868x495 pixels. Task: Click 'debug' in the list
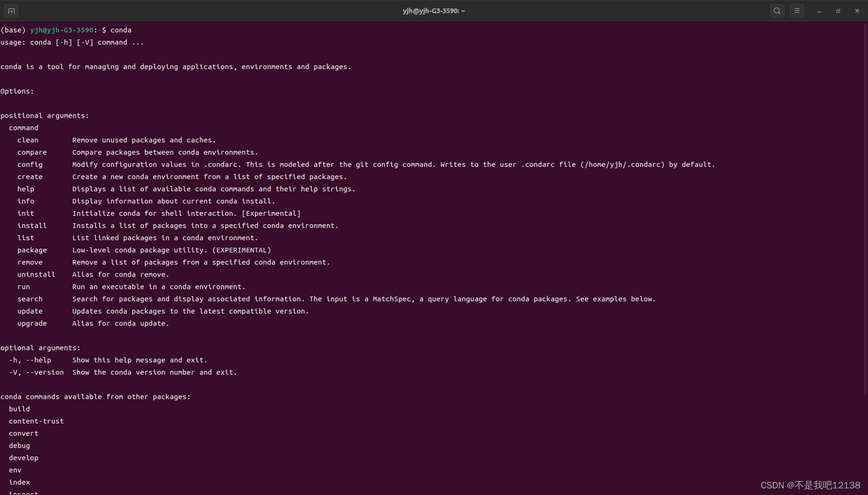(19, 446)
